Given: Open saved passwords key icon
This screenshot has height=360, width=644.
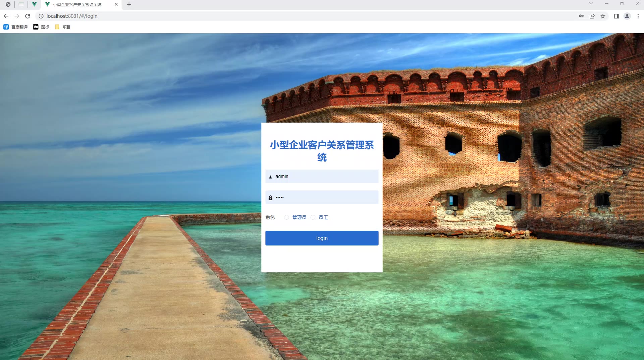Looking at the screenshot, I should (581, 16).
